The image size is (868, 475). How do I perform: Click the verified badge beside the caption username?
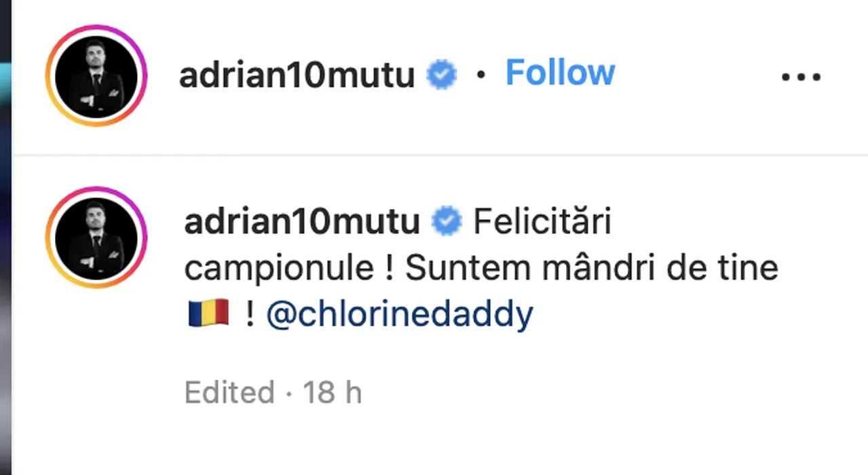[x=447, y=223]
